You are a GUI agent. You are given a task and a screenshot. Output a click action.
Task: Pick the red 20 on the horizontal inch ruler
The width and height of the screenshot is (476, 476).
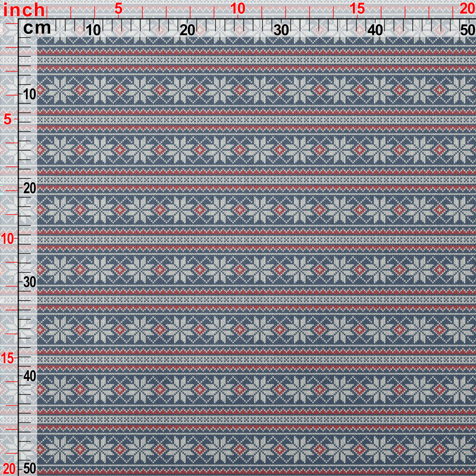coord(467,8)
